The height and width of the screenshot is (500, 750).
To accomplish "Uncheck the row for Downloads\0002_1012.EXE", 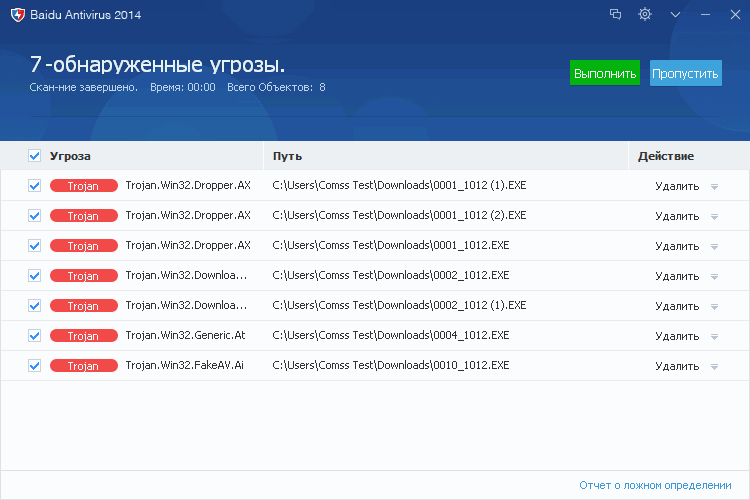I will point(34,276).
